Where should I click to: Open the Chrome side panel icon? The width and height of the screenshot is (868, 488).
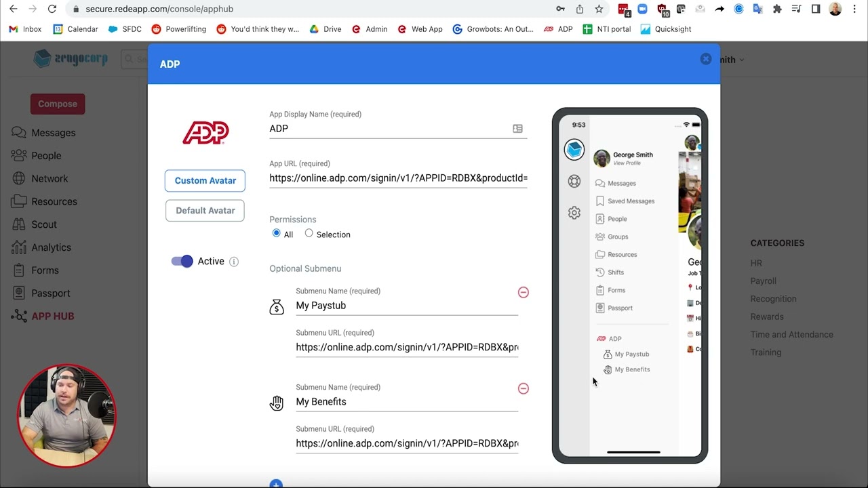[x=816, y=9]
